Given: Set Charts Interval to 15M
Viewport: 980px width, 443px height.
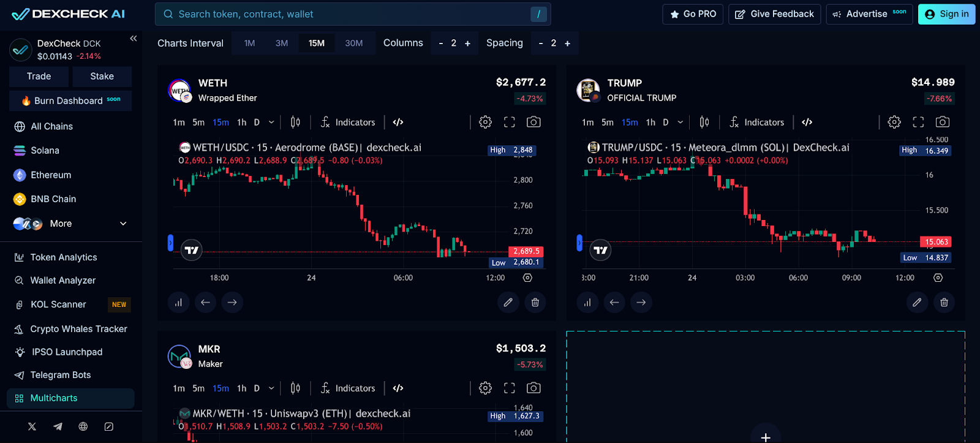Looking at the screenshot, I should [x=317, y=43].
